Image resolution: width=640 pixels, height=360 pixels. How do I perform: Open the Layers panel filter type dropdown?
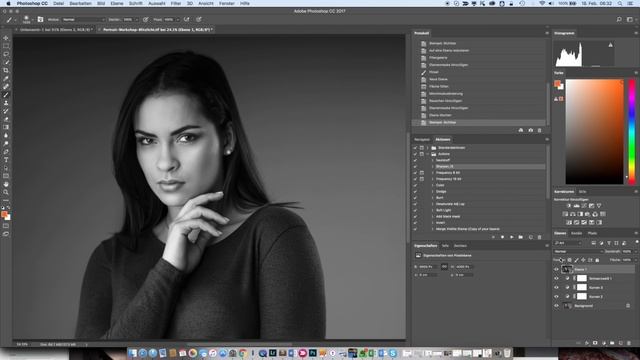pyautogui.click(x=568, y=243)
